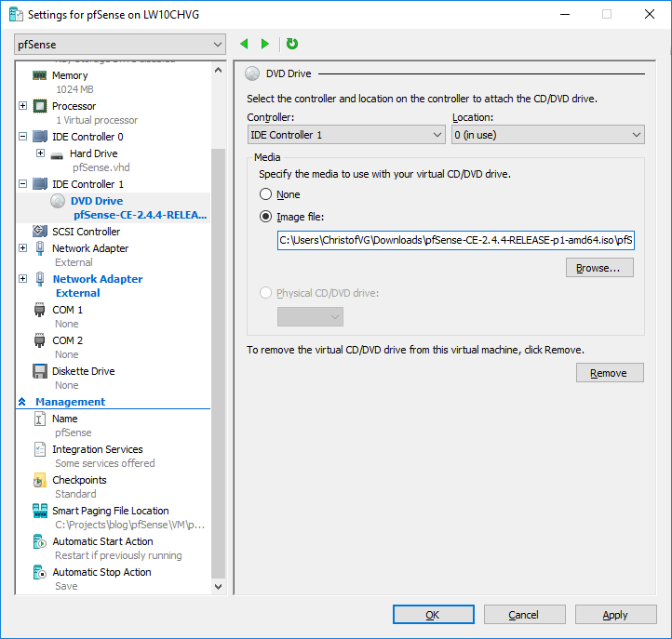Click the bold Network Adapter icon
Image resolution: width=672 pixels, height=639 pixels.
click(40, 279)
